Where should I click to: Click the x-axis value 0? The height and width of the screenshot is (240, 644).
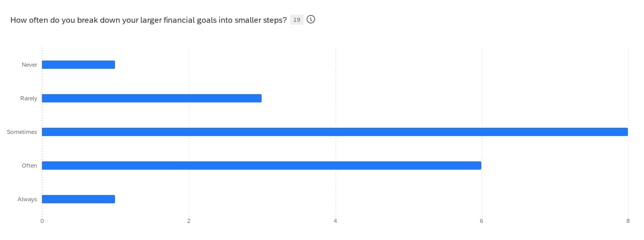pyautogui.click(x=42, y=221)
